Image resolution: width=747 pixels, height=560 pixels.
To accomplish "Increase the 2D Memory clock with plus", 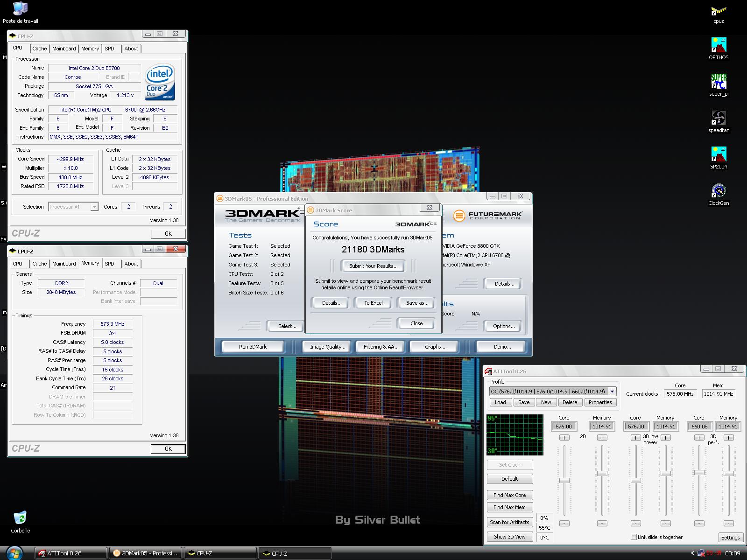I will coord(602,438).
